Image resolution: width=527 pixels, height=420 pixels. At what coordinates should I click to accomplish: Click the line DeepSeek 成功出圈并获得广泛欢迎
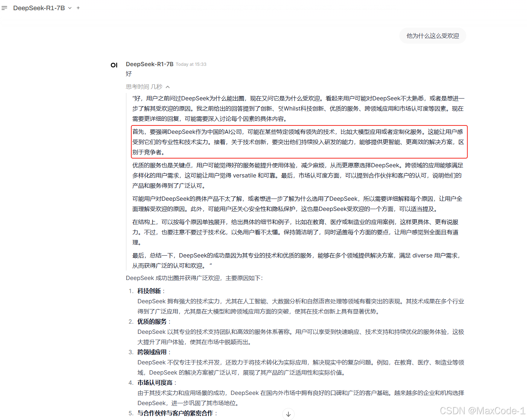(194, 278)
